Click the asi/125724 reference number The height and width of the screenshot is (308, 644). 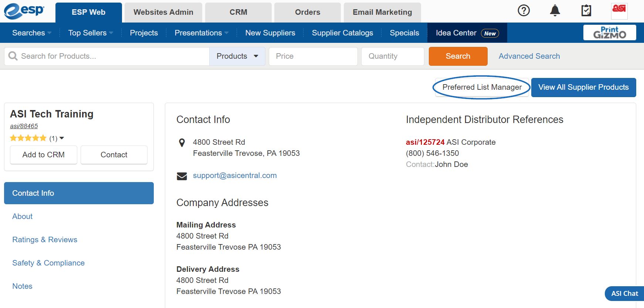click(425, 142)
